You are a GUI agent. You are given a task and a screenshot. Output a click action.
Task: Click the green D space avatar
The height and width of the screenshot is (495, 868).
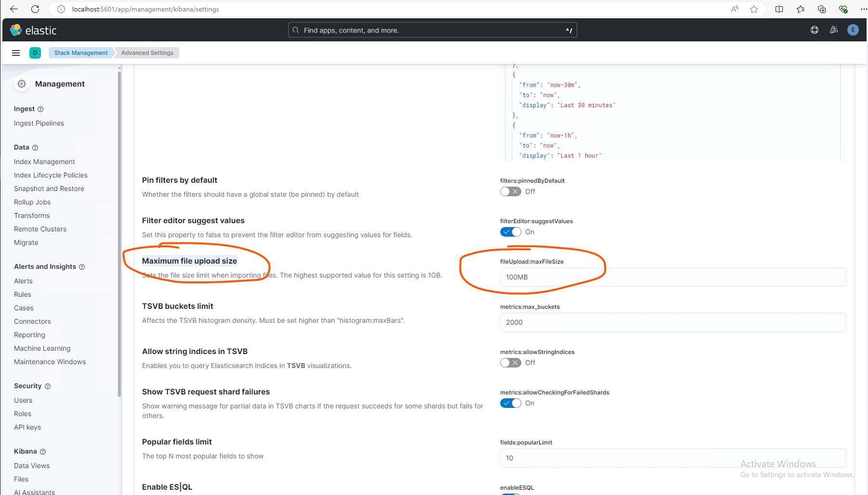tap(35, 53)
